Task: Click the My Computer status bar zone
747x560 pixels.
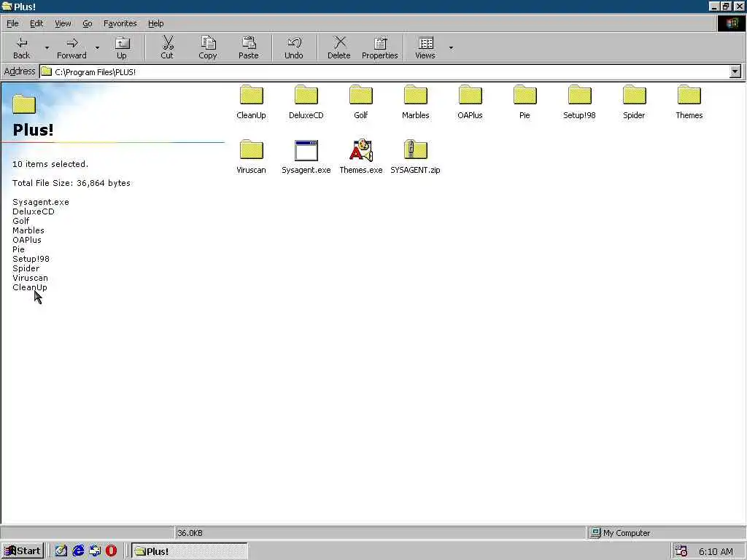Action: [x=666, y=533]
